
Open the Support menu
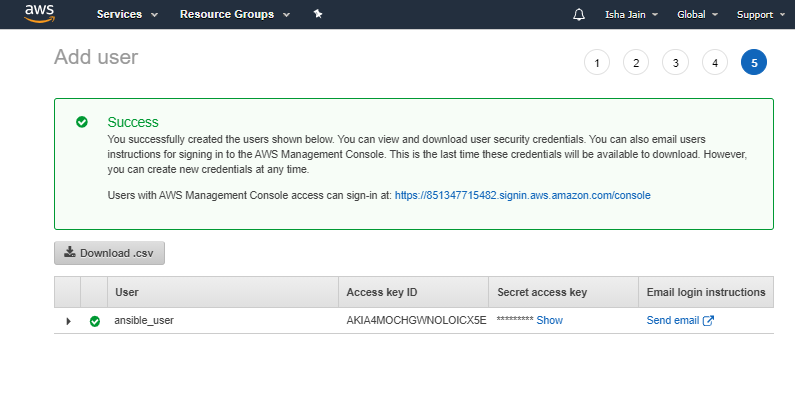(761, 15)
